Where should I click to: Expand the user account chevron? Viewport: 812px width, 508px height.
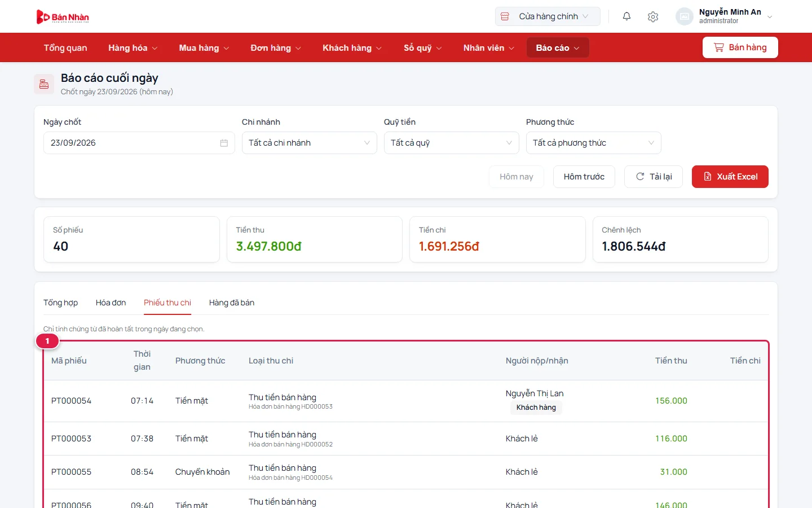pyautogui.click(x=770, y=17)
